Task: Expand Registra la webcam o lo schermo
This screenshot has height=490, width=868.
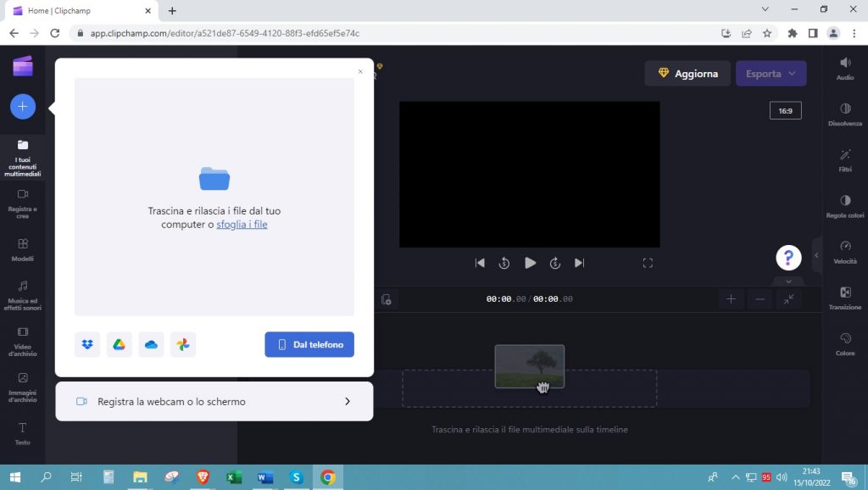Action: [x=214, y=401]
